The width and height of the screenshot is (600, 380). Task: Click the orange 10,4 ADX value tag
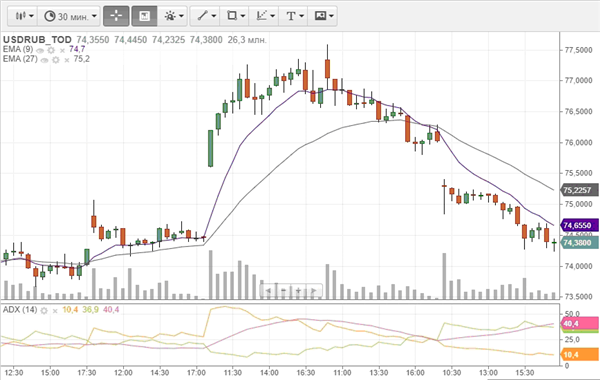(x=579, y=355)
